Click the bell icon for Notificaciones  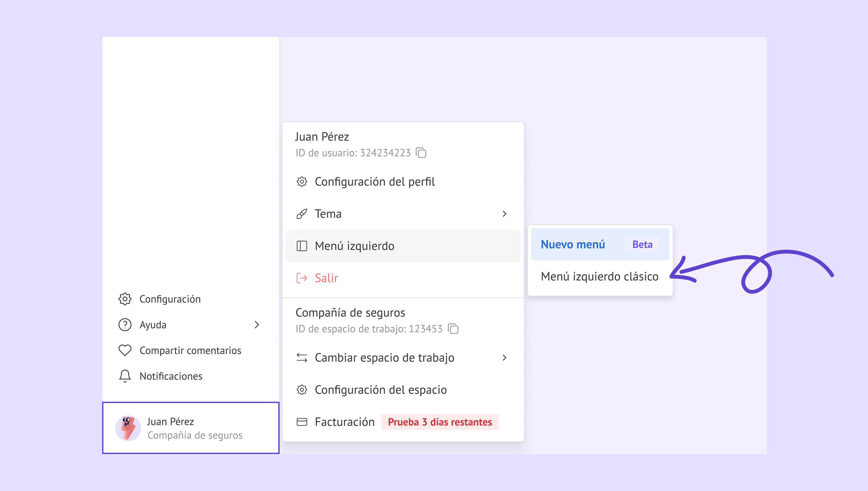click(x=125, y=376)
